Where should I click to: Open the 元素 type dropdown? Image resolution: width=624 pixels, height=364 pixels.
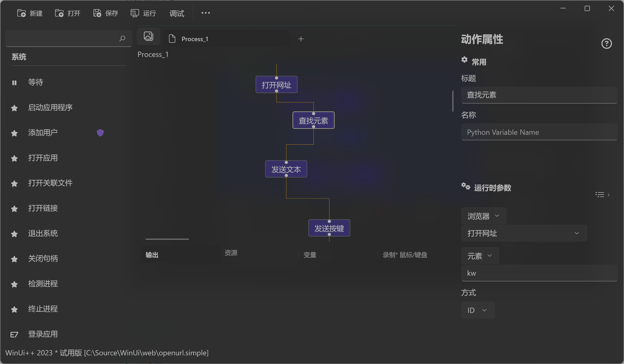tap(480, 256)
